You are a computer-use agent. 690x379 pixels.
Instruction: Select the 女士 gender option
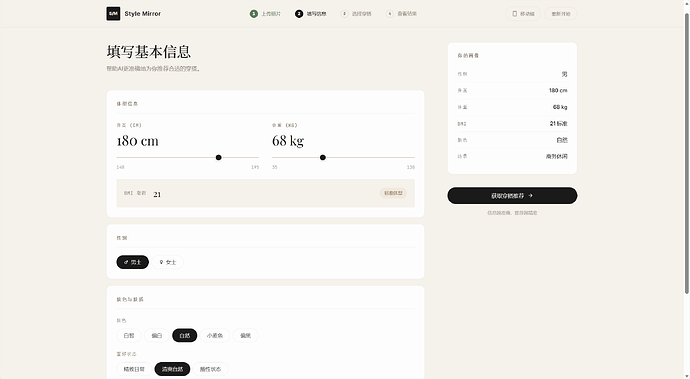168,262
